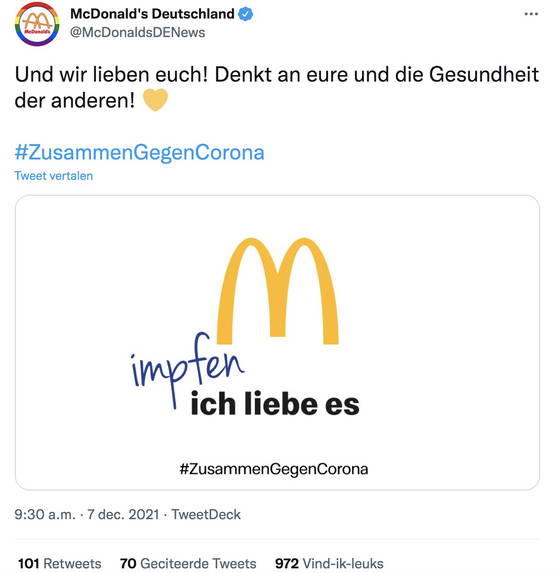Click the yellow heart emoji
This screenshot has width=555, height=573.
pyautogui.click(x=155, y=99)
